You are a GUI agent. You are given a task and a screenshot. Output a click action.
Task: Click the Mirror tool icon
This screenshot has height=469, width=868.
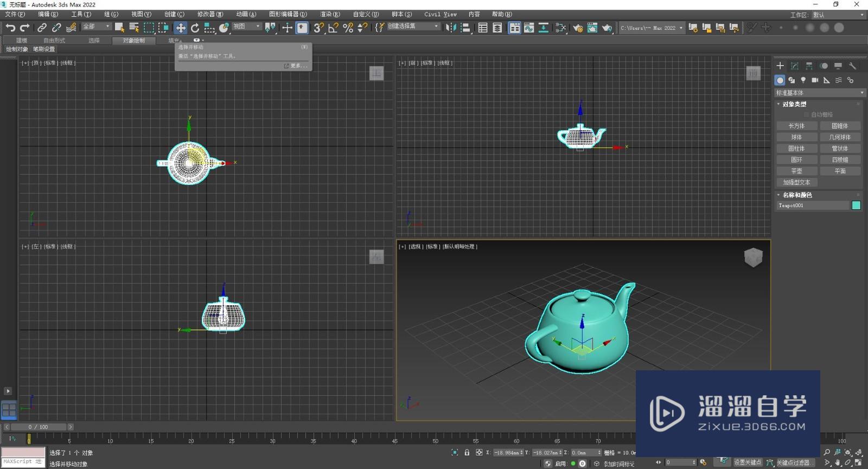(451, 28)
